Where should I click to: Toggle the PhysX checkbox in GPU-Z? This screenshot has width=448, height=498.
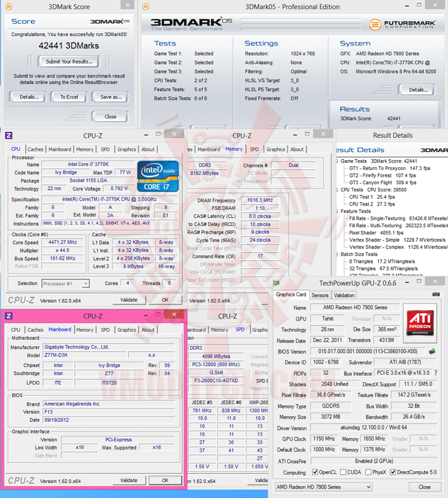tap(368, 472)
